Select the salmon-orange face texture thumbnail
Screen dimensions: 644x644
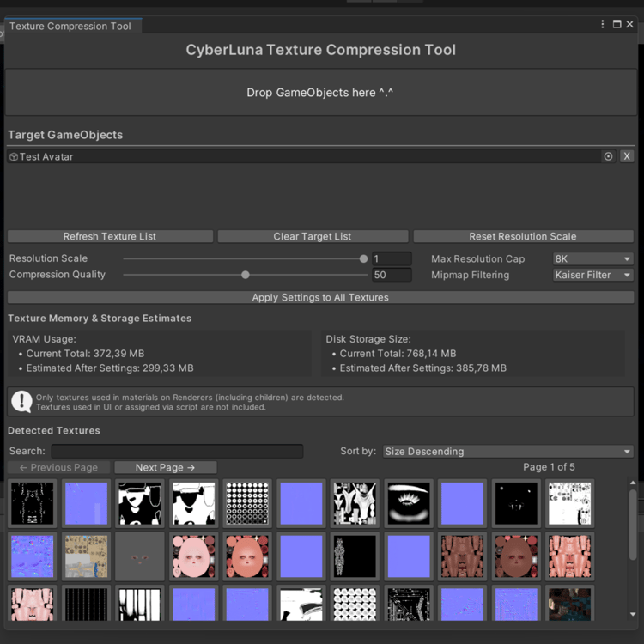247,556
